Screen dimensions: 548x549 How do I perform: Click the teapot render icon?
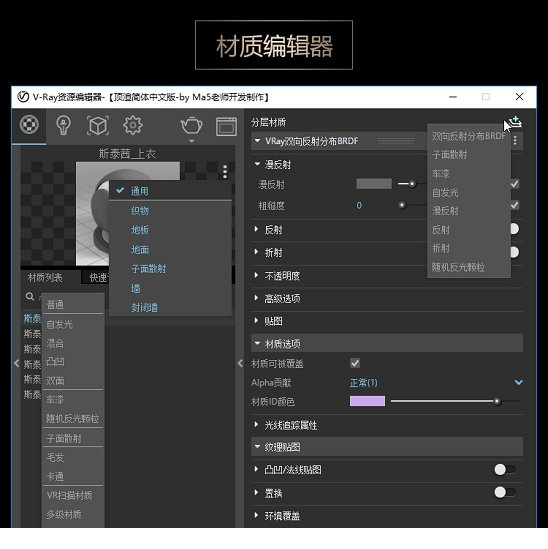tap(191, 126)
